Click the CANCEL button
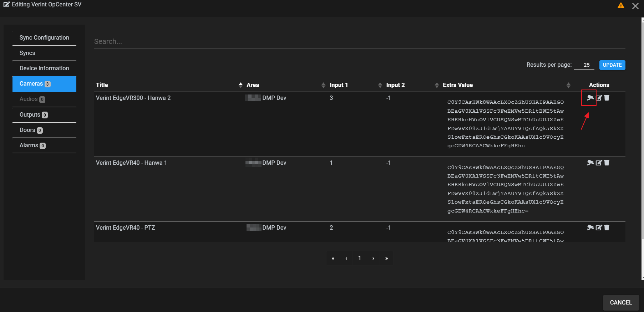644x312 pixels. pos(621,302)
